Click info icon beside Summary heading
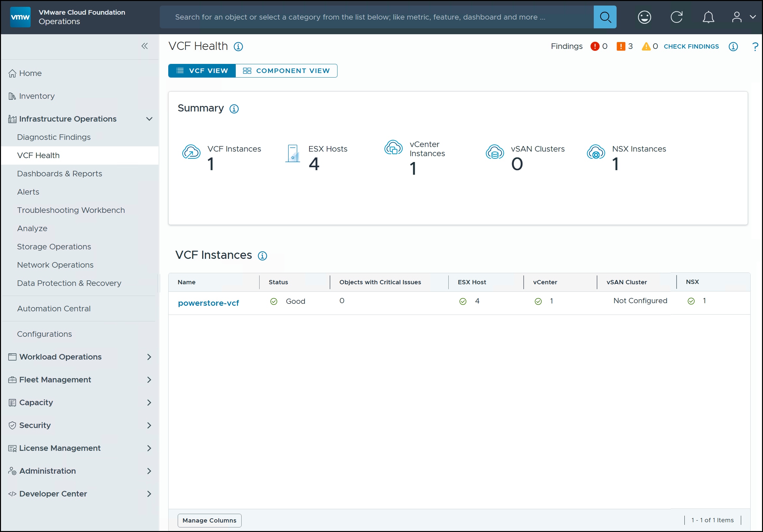This screenshot has width=763, height=532. click(234, 109)
